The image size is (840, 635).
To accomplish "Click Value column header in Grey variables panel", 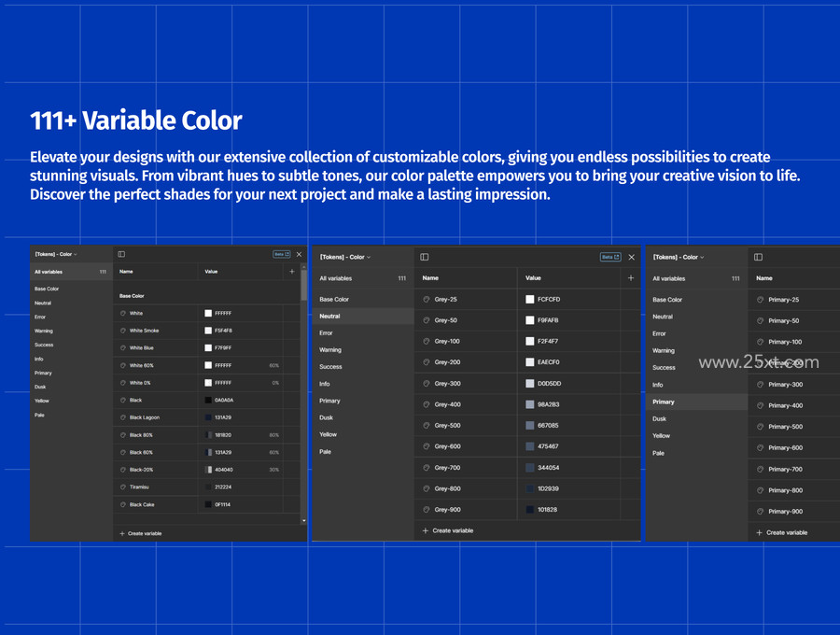I will (x=533, y=278).
